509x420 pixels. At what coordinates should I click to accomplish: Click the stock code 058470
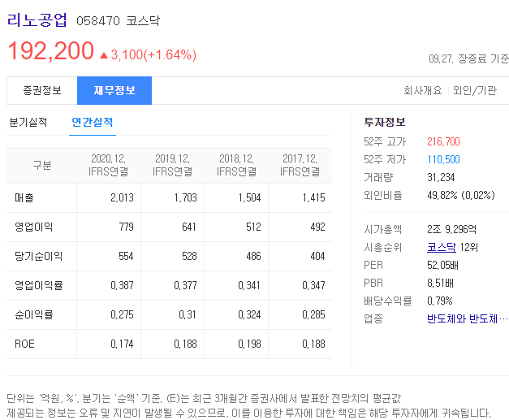tap(98, 21)
